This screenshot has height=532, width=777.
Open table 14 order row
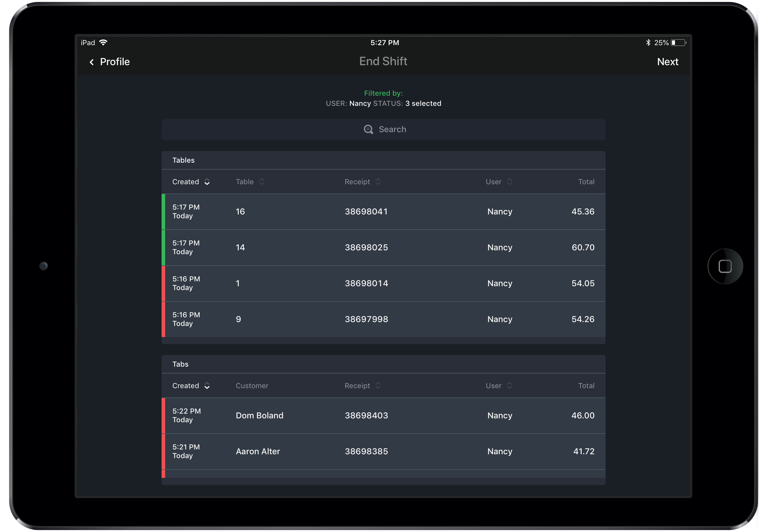[383, 248]
